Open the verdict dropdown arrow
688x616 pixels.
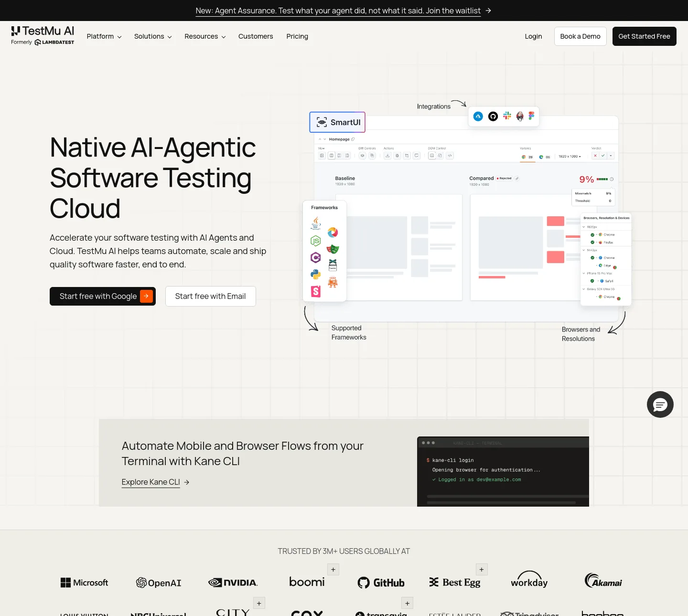coord(611,156)
